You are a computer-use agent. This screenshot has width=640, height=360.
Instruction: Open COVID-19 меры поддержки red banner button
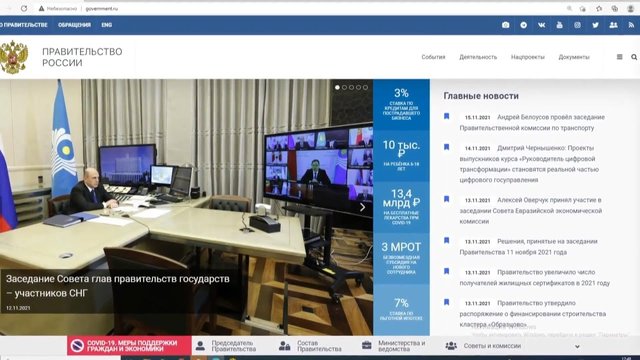pyautogui.click(x=129, y=346)
